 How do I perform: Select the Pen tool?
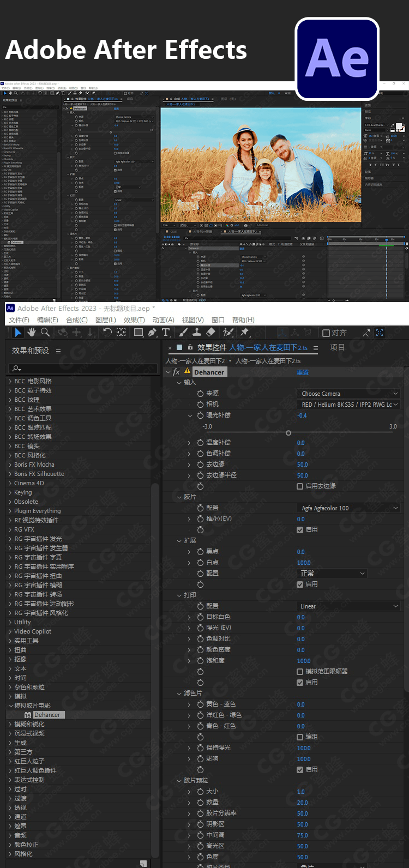[152, 332]
